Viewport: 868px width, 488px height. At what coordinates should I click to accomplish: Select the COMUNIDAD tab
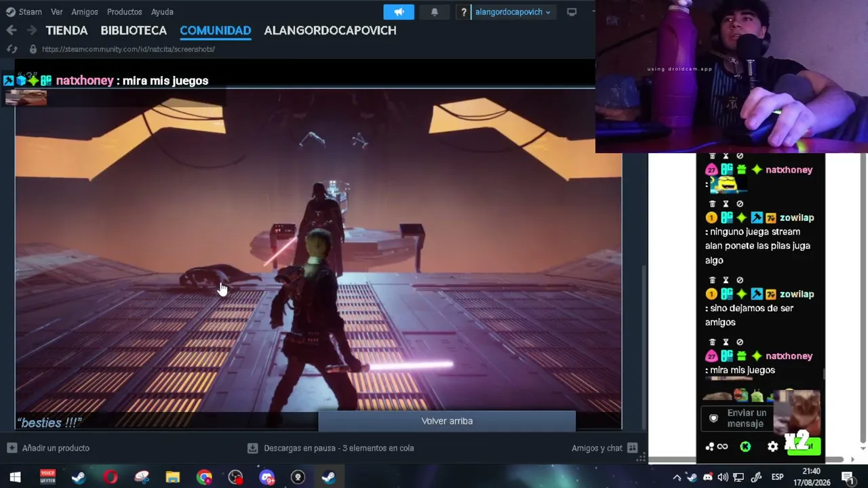pyautogui.click(x=215, y=30)
